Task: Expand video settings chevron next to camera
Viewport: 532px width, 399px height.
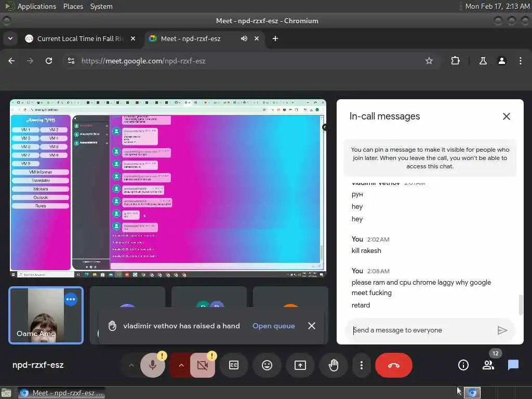Action: 181,365
